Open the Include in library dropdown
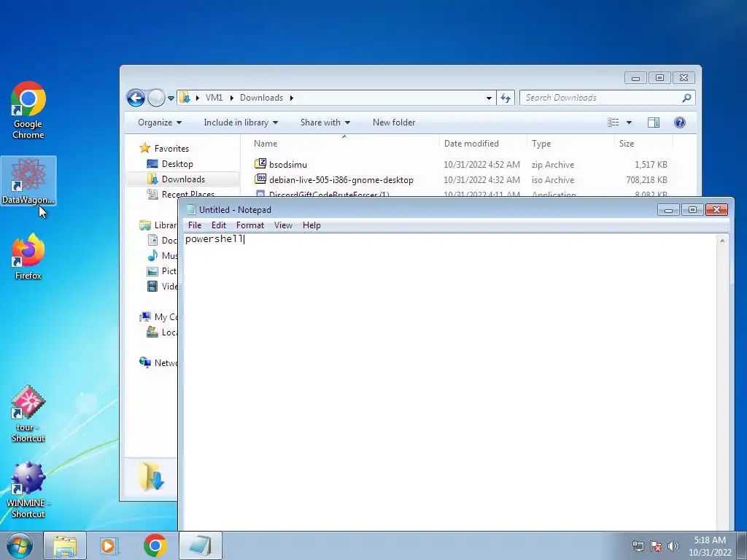The width and height of the screenshot is (747, 560). (x=241, y=122)
